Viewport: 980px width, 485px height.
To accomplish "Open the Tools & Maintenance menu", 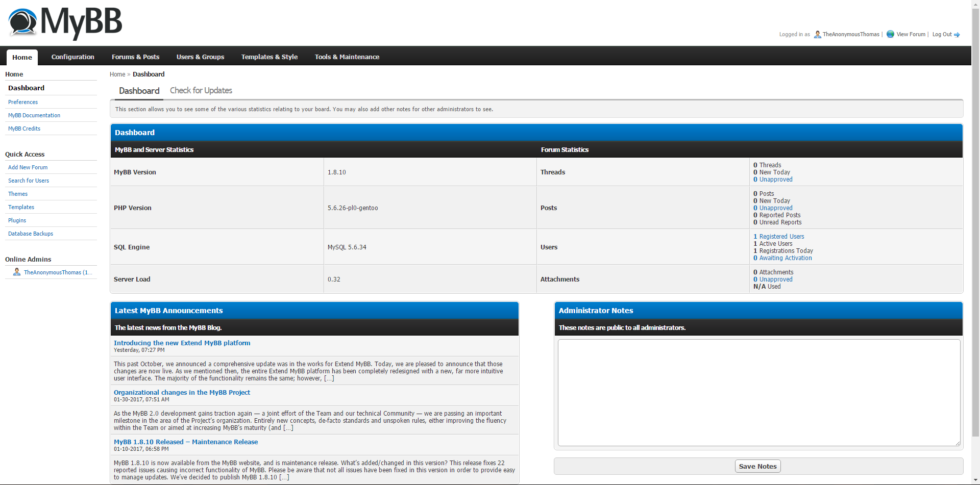I will [347, 57].
